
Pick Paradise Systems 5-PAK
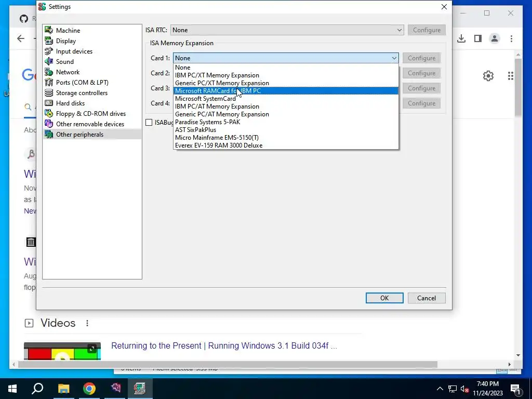coord(286,122)
